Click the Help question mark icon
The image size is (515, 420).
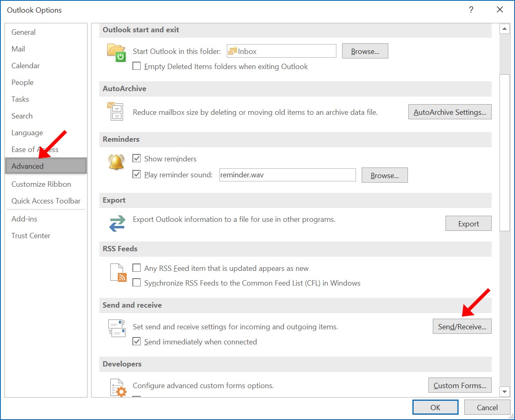(471, 10)
